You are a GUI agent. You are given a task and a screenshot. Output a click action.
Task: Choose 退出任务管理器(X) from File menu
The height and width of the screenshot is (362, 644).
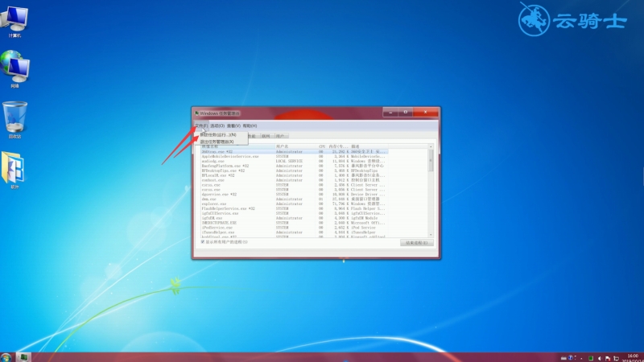(221, 142)
